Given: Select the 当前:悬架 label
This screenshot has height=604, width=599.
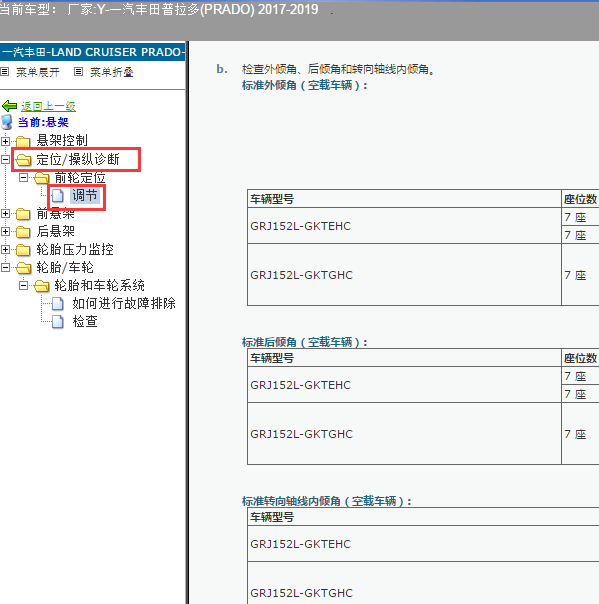Looking at the screenshot, I should tap(43, 122).
